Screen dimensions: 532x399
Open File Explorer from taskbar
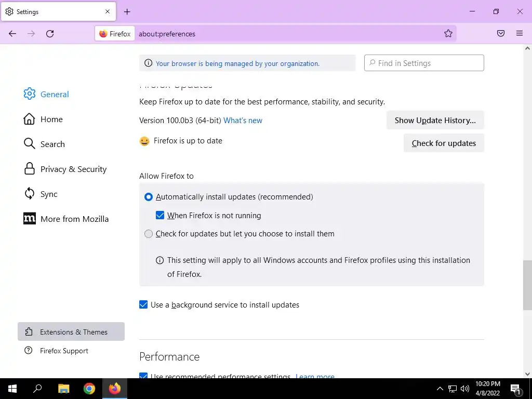pos(63,389)
